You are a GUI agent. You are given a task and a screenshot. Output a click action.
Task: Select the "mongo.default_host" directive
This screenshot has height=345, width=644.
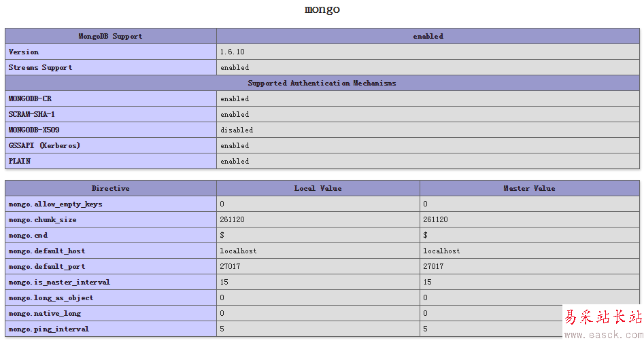[47, 251]
